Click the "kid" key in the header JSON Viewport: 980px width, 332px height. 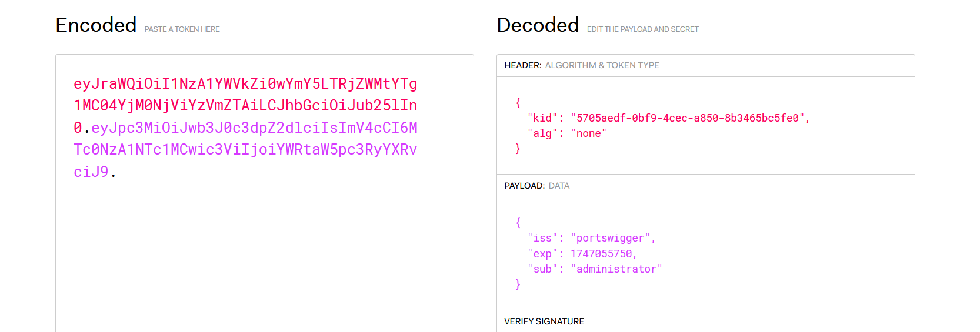(542, 118)
